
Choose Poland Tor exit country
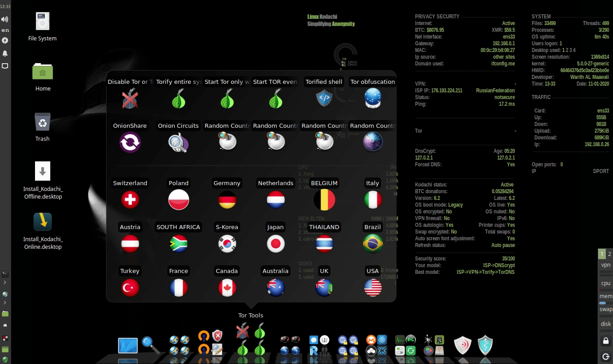pyautogui.click(x=179, y=199)
